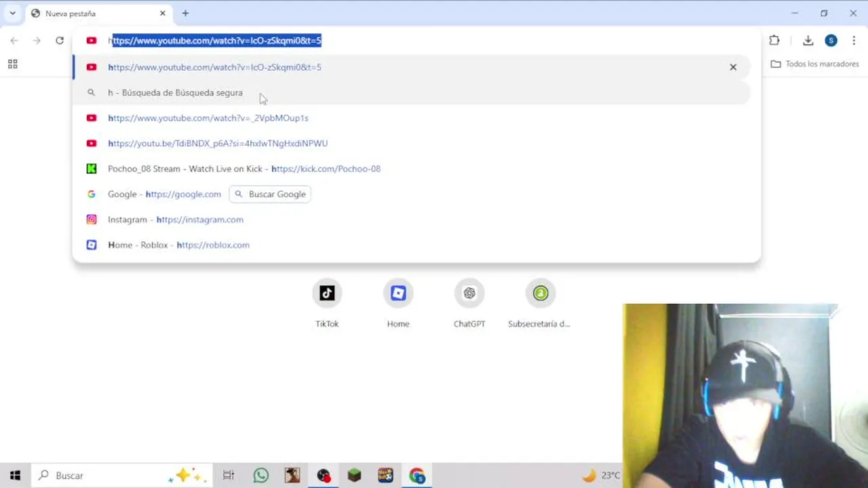Open the Pochoo_08 Stream Kick suggestion
868x488 pixels.
coord(412,169)
